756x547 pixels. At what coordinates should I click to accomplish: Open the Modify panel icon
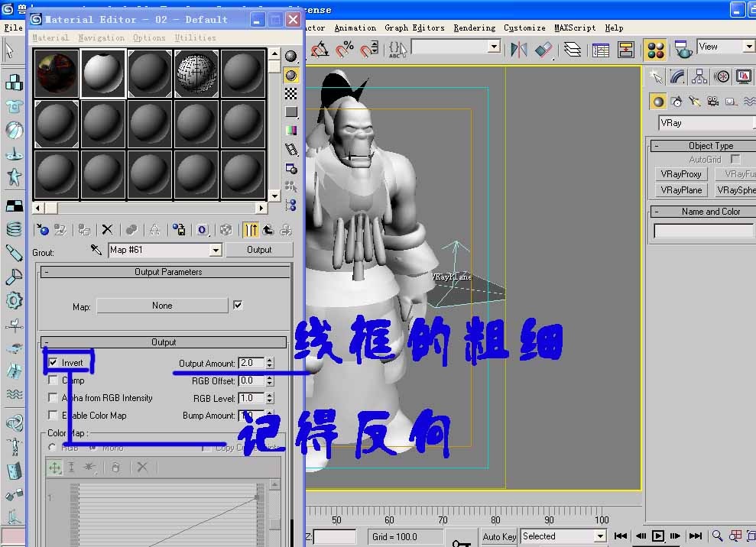[x=676, y=76]
